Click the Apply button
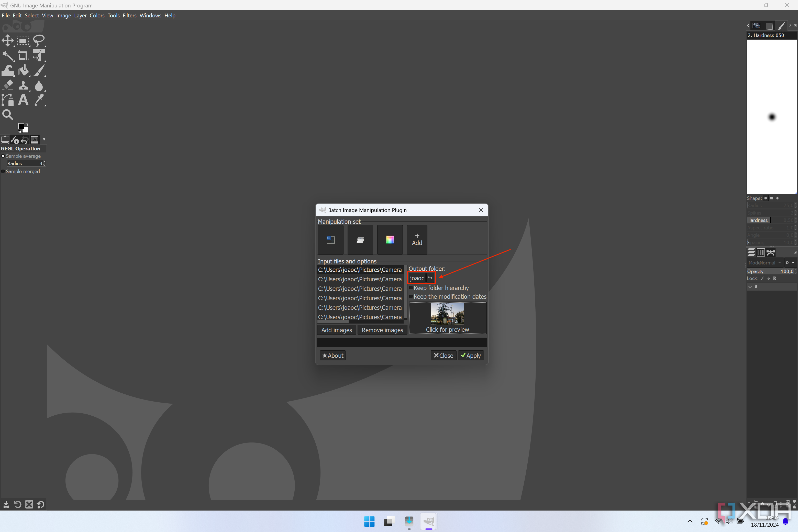This screenshot has height=532, width=798. [471, 355]
